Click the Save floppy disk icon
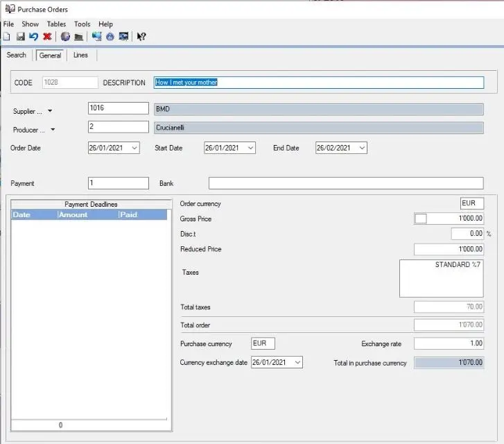 (x=20, y=37)
